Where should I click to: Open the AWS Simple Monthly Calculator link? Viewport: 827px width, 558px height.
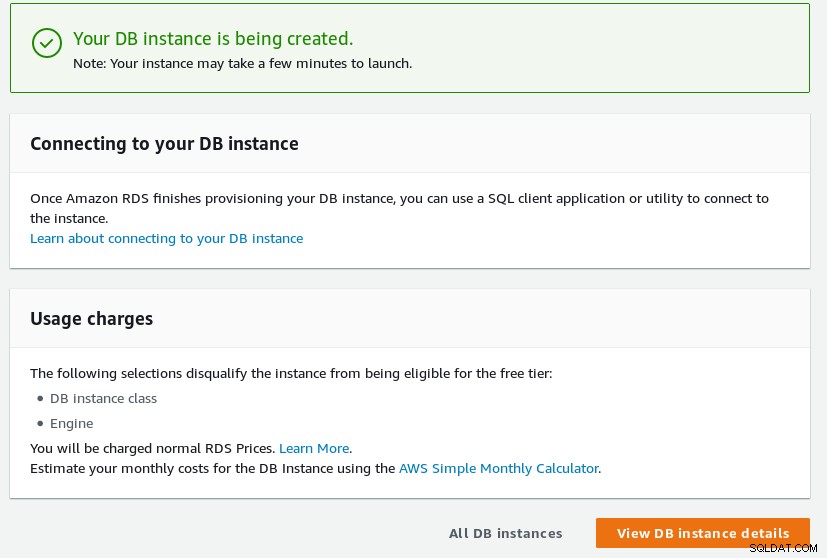coord(498,468)
